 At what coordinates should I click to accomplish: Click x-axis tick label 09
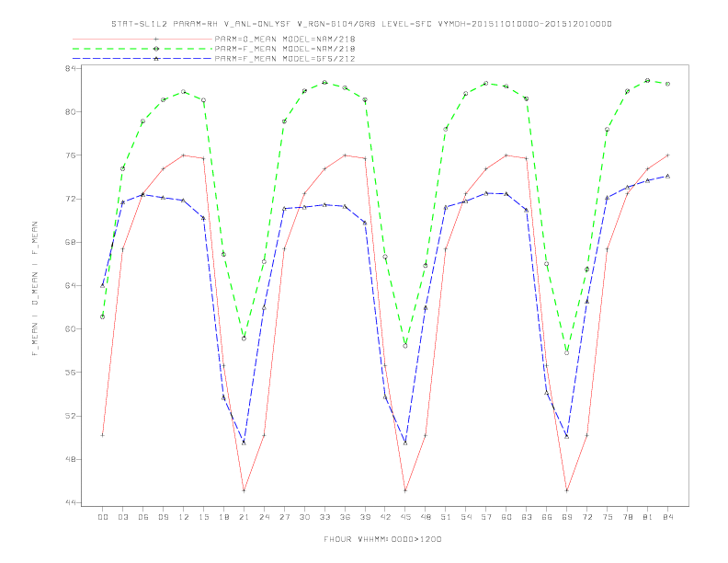coord(164,517)
